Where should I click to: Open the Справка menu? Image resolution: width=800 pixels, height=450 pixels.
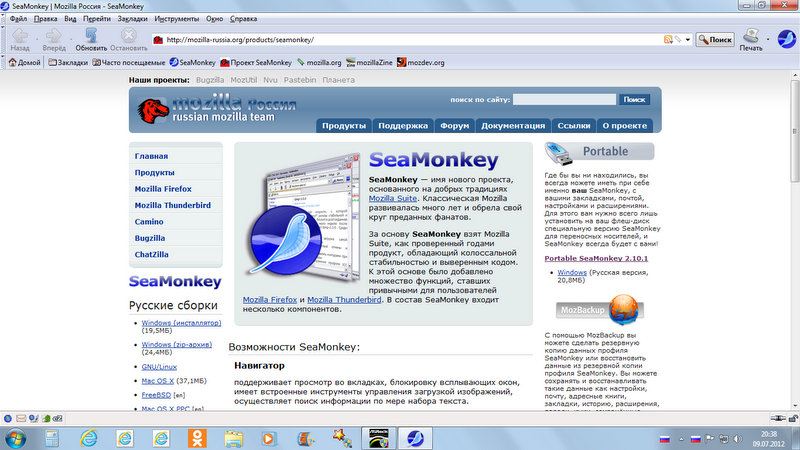coord(243,19)
